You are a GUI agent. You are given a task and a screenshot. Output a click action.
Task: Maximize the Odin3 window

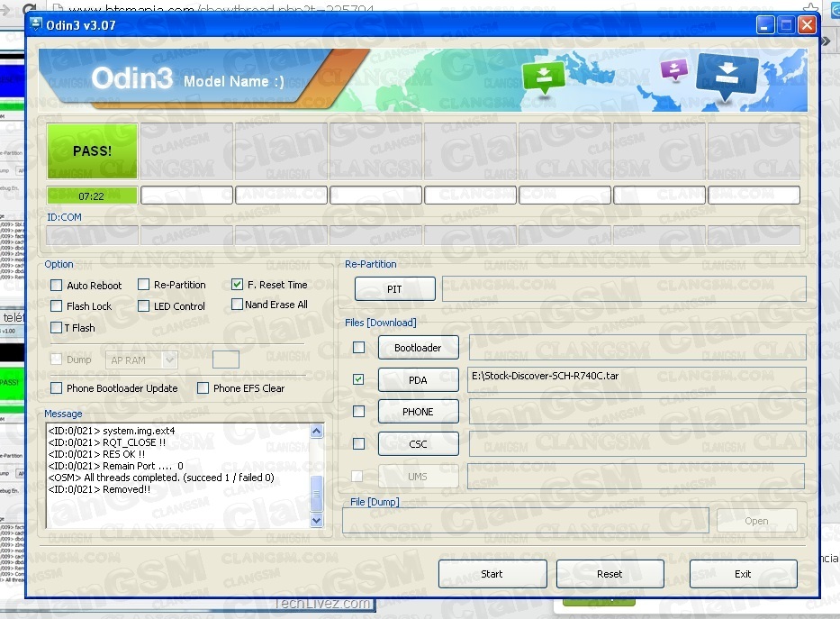(786, 24)
